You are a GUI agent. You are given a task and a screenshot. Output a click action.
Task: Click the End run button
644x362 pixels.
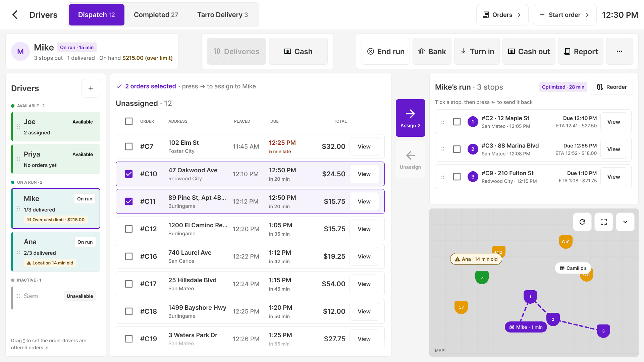pos(386,51)
